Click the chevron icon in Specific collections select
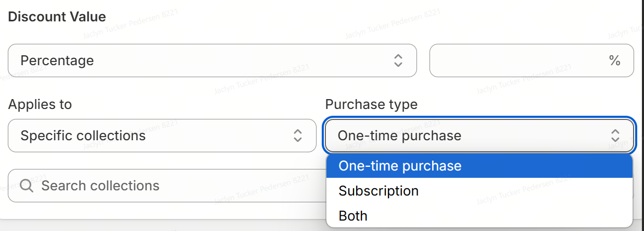Viewport: 644px width, 231px height. click(x=298, y=136)
